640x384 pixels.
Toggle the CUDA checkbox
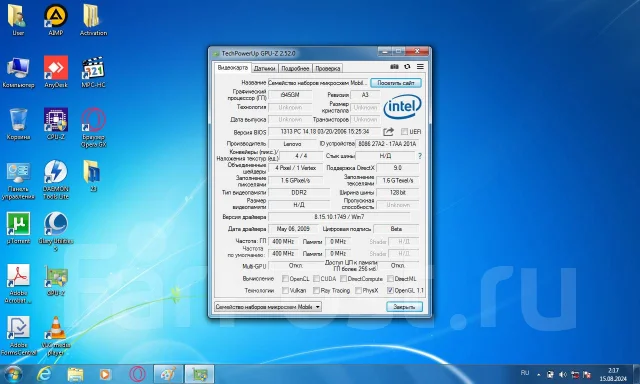[x=316, y=279]
